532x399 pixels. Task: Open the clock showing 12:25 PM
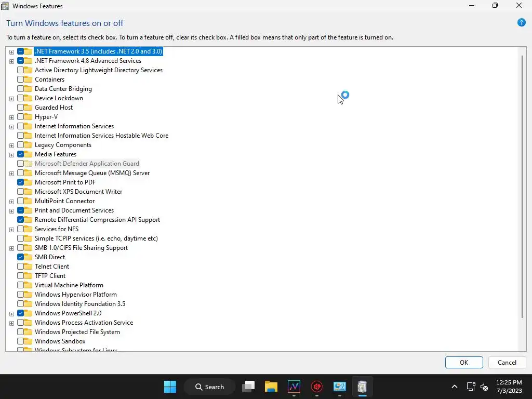pos(509,387)
